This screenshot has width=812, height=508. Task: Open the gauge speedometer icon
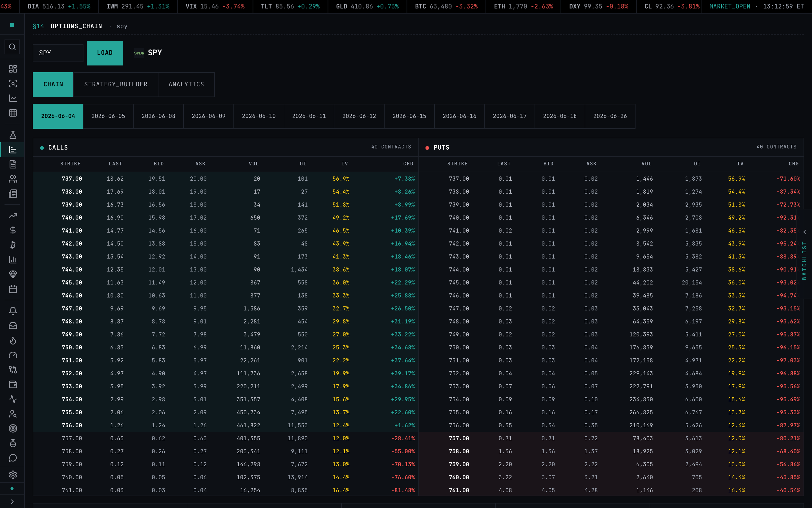coord(13,355)
